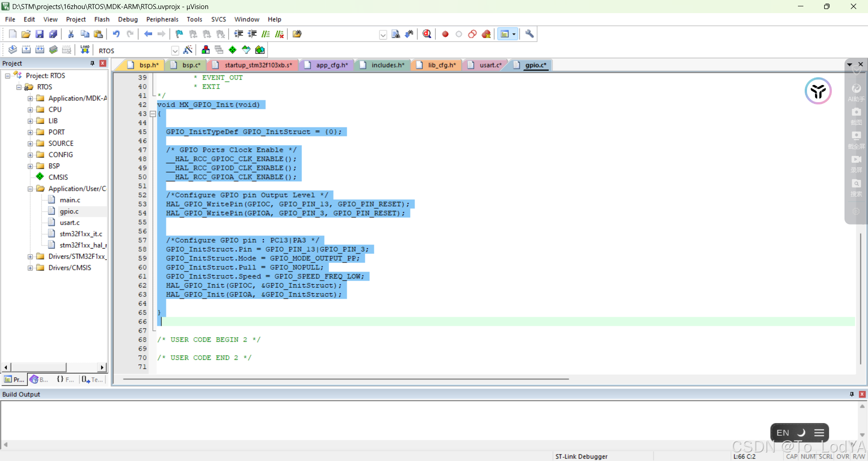Open main.c in the project tree
This screenshot has height=461, width=868.
point(70,200)
